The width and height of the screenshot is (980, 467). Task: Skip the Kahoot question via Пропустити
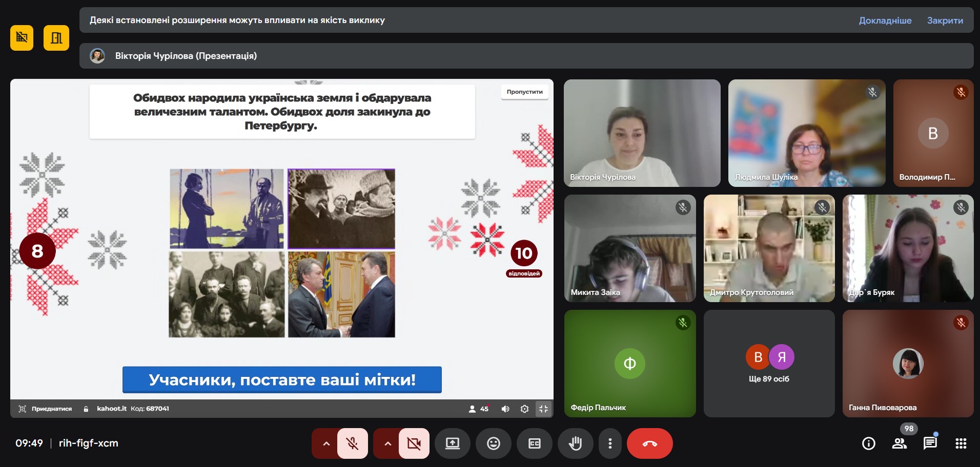click(x=524, y=92)
